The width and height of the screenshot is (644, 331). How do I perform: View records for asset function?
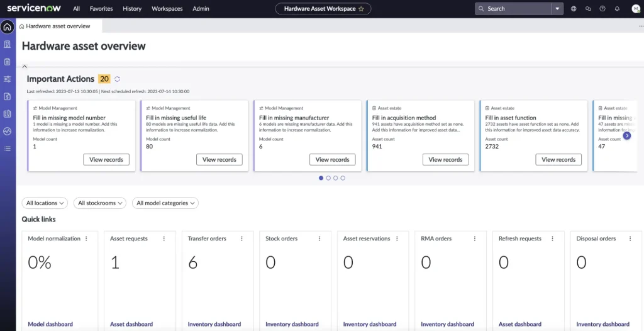click(x=558, y=160)
